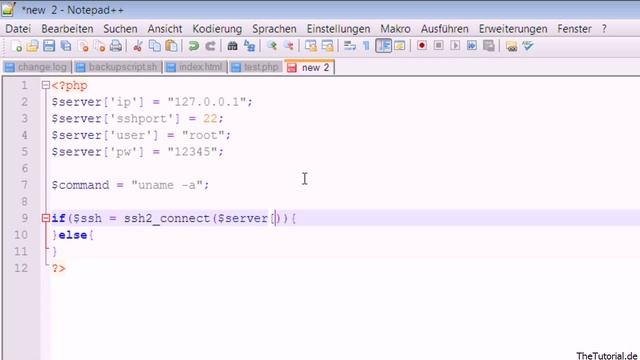Click the macro Playback icon
The width and height of the screenshot is (640, 360).
[x=455, y=46]
